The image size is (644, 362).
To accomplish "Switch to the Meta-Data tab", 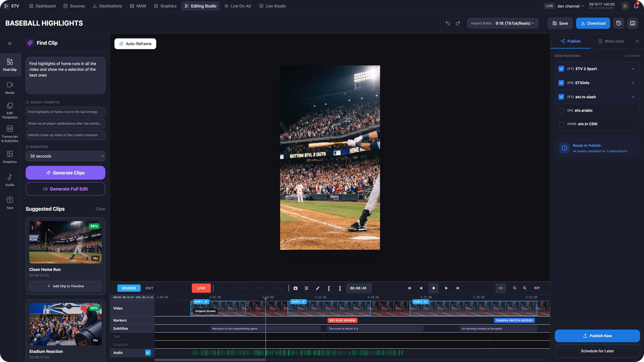I will pos(611,41).
